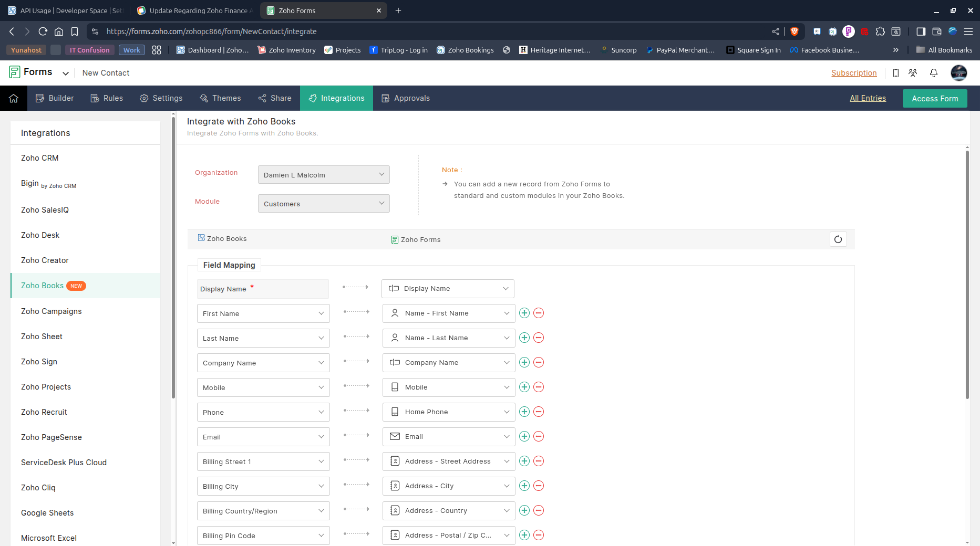Expand the Organization dropdown
The image size is (980, 546).
[x=324, y=175]
